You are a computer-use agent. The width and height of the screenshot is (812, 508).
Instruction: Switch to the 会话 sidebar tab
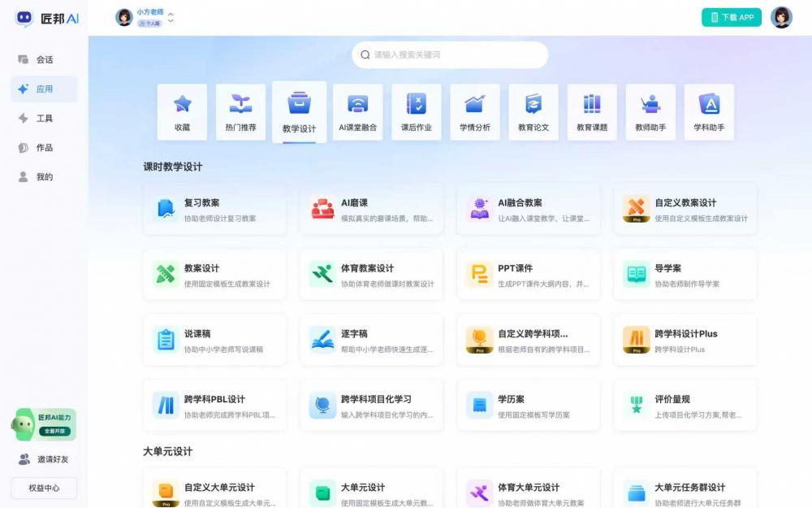click(x=44, y=60)
